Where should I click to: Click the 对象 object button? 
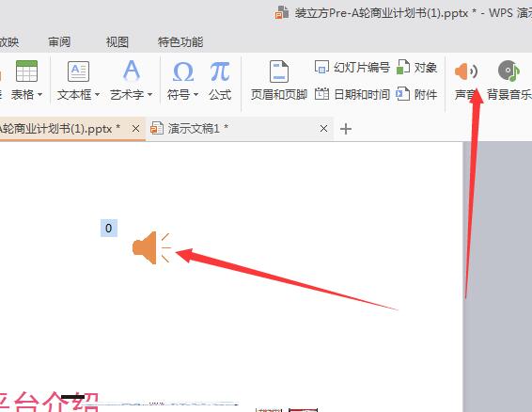[x=417, y=67]
